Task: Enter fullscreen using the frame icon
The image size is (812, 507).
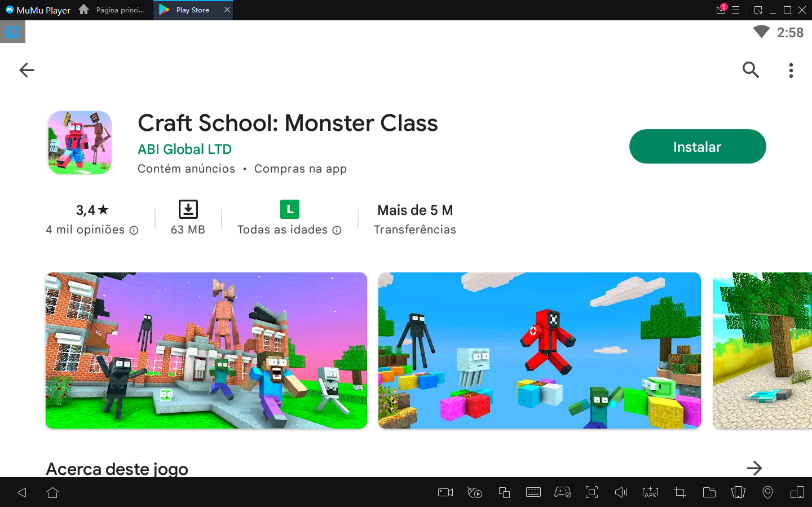Action: point(592,492)
